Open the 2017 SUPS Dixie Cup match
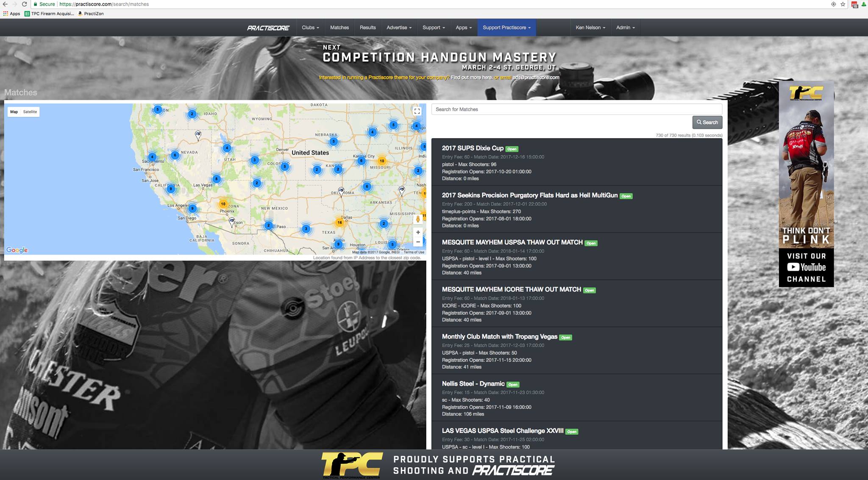868x480 pixels. tap(473, 148)
